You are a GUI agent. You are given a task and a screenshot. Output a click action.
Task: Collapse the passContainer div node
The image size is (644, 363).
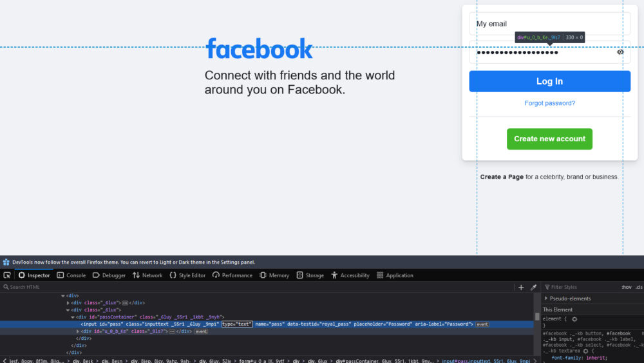(x=73, y=317)
